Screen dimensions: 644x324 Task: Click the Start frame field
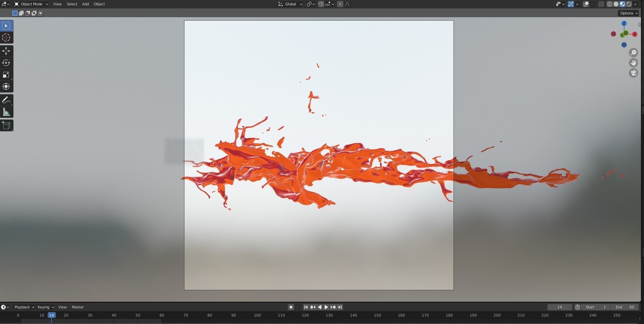(596, 307)
